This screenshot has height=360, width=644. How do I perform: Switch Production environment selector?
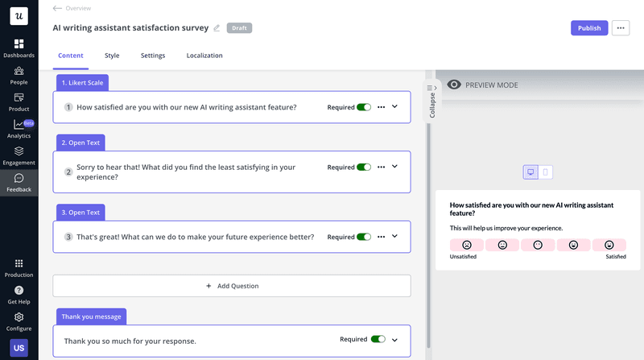coord(19,268)
